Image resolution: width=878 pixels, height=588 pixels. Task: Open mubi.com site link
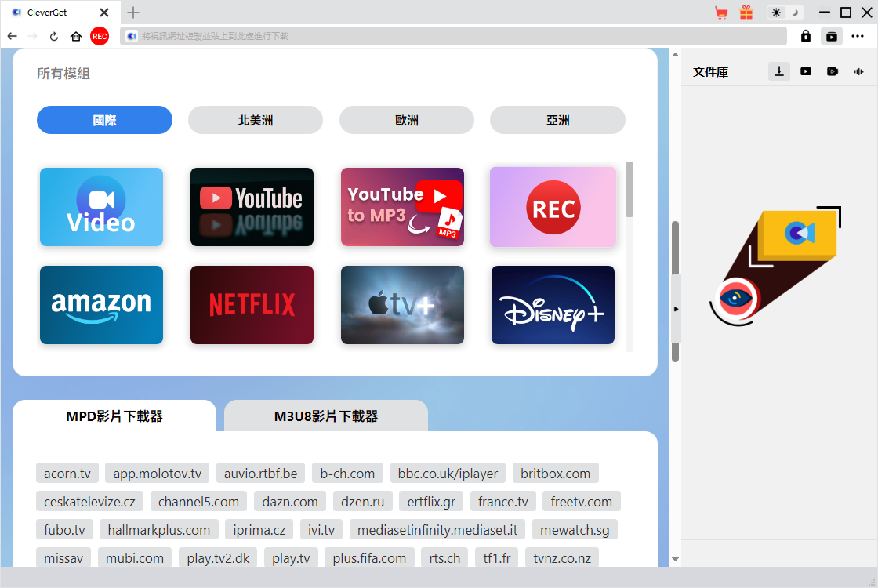tap(135, 557)
